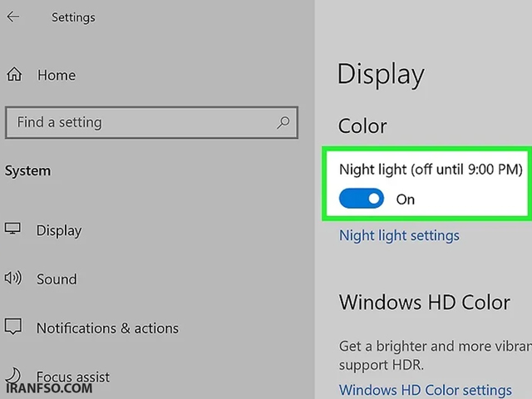Focus the Find a setting search field

pyautogui.click(x=151, y=122)
